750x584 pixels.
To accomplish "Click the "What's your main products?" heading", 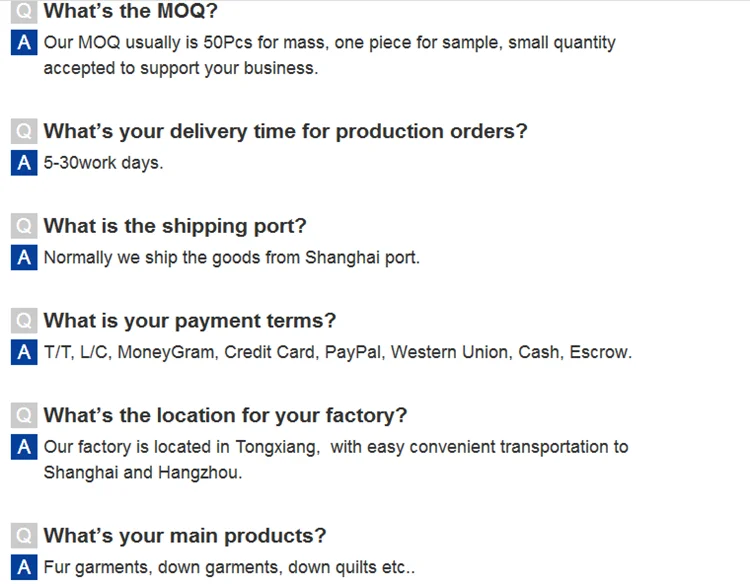I will (x=185, y=536).
